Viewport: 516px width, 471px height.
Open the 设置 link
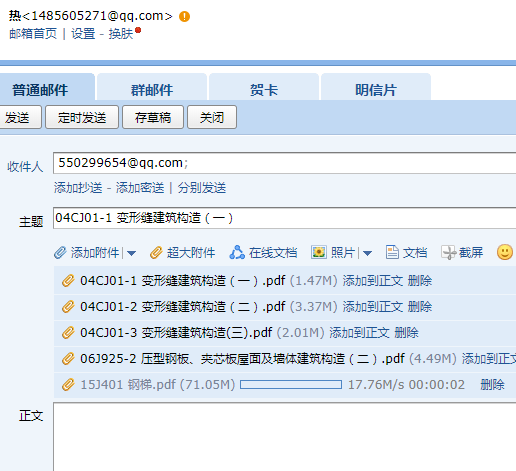point(83,34)
